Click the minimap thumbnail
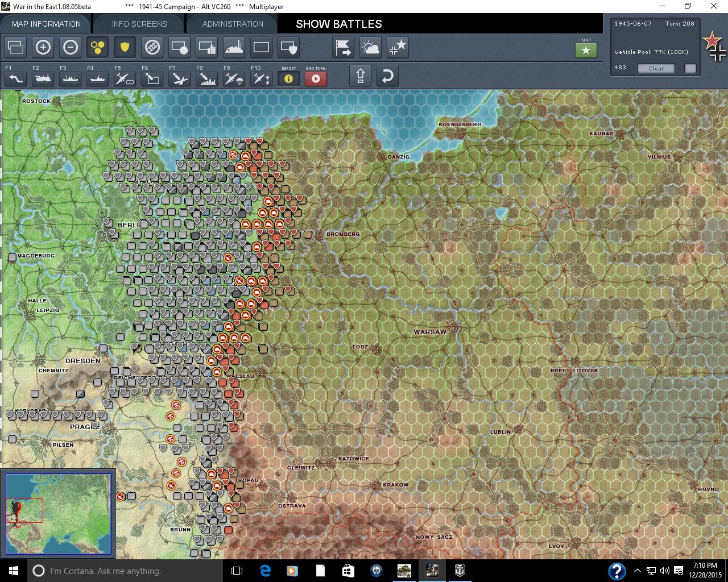Viewport: 728px width, 582px height. pos(58,514)
